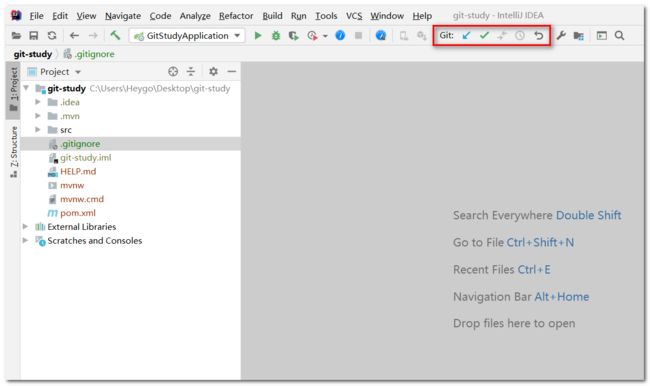Git compare with branch icon

502,36
